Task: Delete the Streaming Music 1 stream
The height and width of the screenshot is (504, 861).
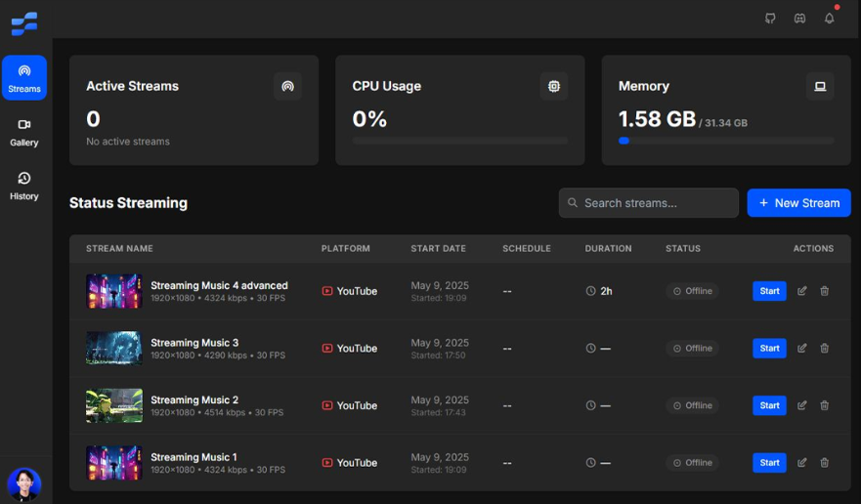Action: point(825,463)
